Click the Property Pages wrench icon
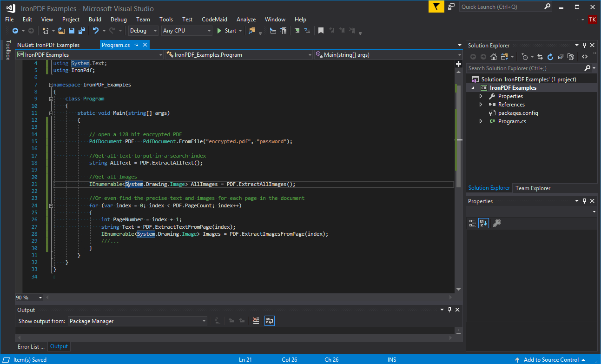This screenshot has width=601, height=364. pyautogui.click(x=496, y=223)
